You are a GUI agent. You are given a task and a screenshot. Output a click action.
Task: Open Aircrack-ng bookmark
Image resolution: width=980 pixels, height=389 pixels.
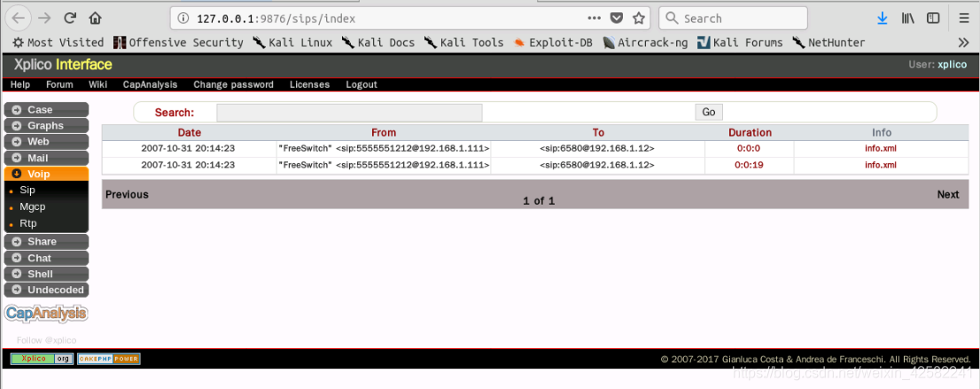coord(645,43)
